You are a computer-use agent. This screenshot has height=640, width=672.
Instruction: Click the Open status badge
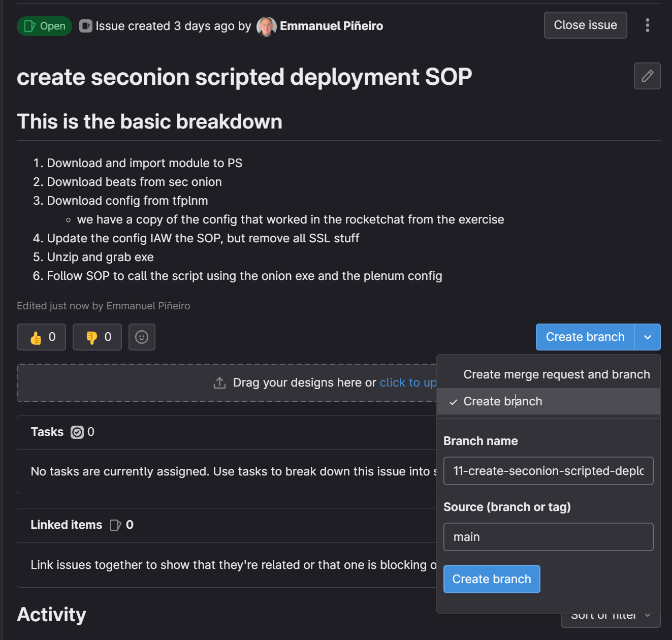tap(45, 26)
